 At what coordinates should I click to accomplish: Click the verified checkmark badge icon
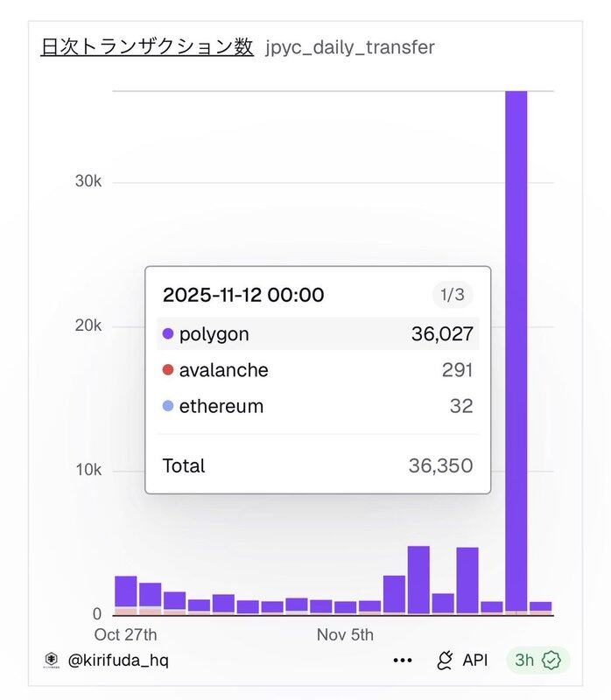tap(551, 661)
